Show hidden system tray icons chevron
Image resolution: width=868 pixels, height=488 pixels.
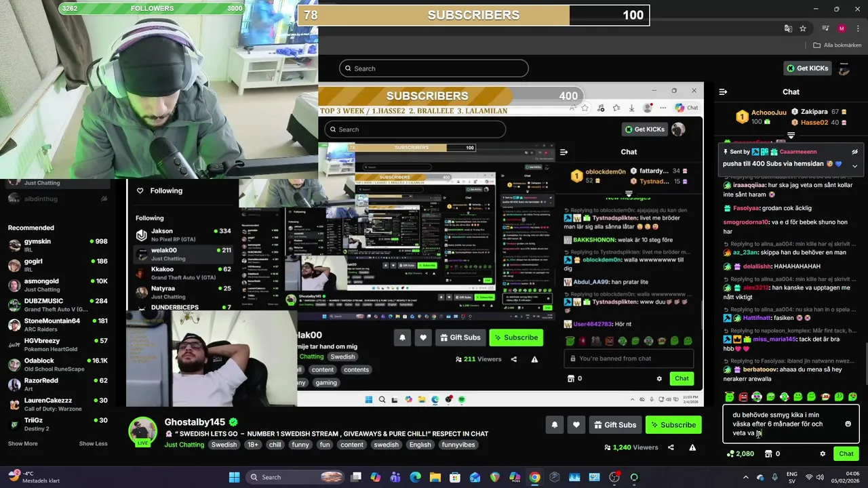pos(746,477)
